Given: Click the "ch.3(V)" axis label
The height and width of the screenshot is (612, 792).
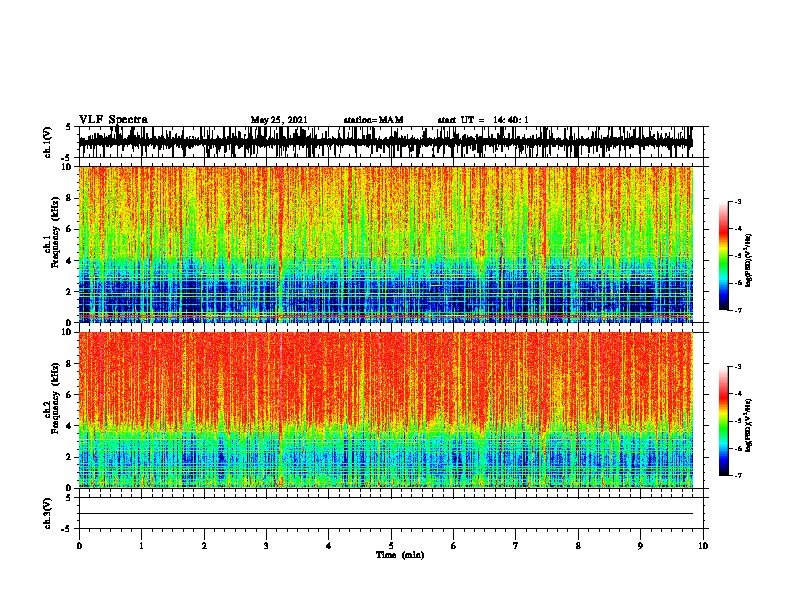Looking at the screenshot, I should [x=48, y=513].
